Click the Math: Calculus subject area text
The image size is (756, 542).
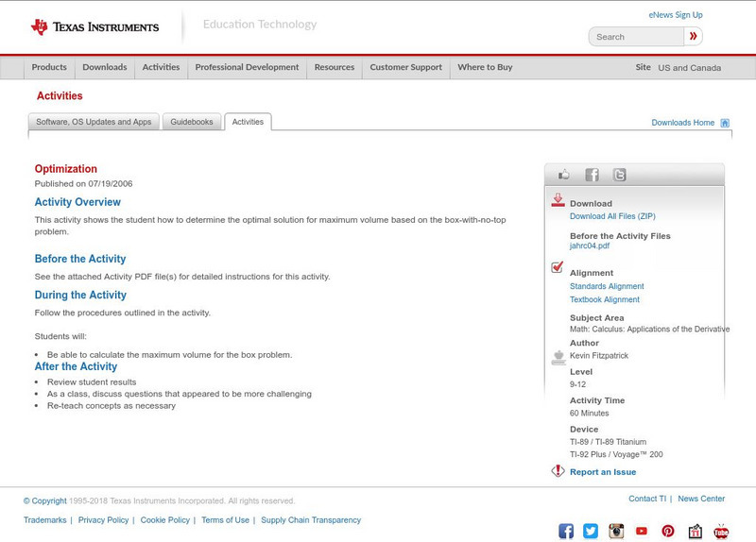(649, 329)
